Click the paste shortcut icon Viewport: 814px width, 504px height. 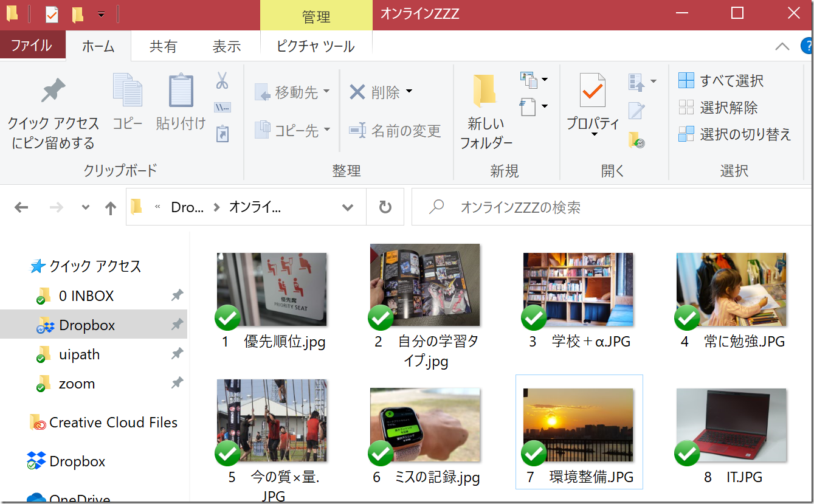pos(222,134)
